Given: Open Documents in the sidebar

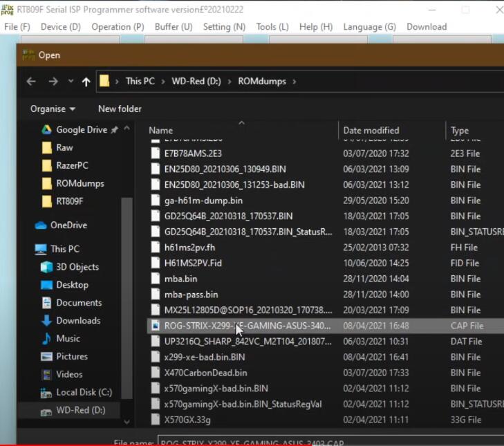Looking at the screenshot, I should coord(71,303).
